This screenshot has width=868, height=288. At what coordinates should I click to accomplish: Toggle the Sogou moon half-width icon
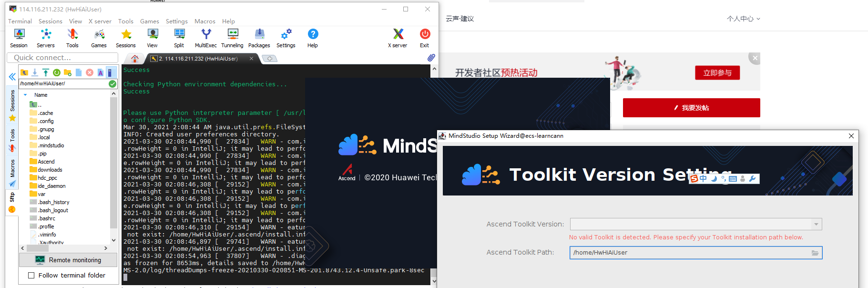[714, 179]
